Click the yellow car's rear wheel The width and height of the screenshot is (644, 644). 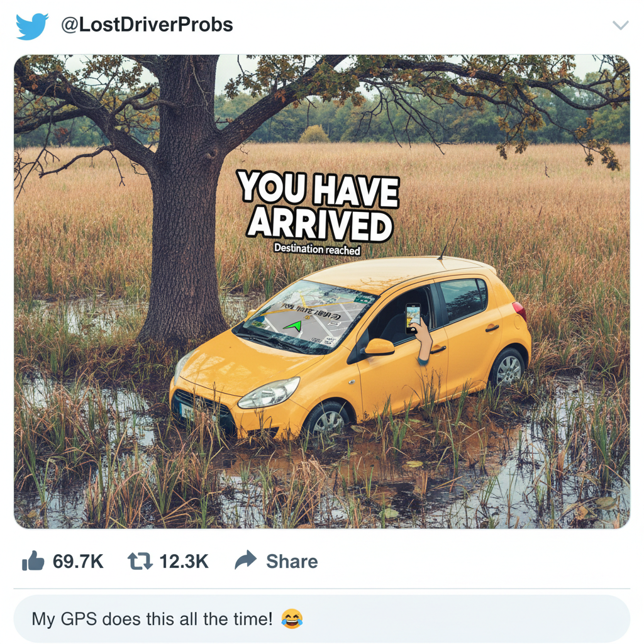click(x=507, y=368)
